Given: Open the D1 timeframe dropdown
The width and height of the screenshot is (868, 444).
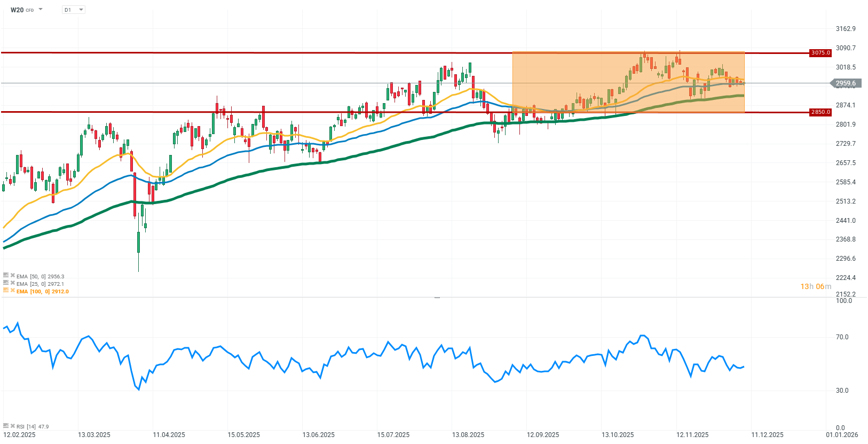Looking at the screenshot, I should (74, 10).
